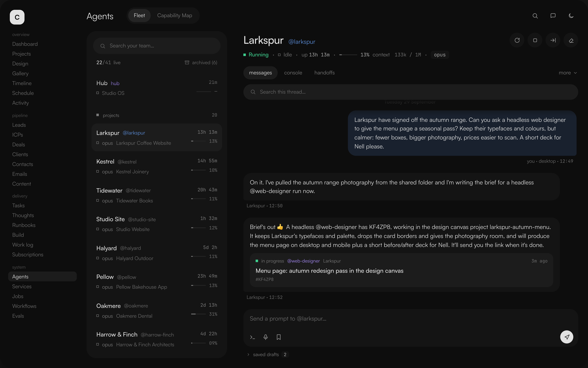
Task: Select Agents in the system section
Action: (x=42, y=276)
